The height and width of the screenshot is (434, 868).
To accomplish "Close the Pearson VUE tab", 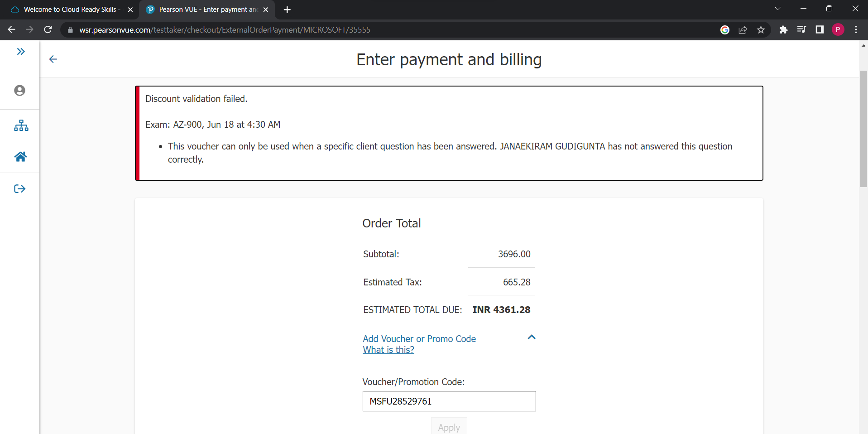I will (x=266, y=10).
